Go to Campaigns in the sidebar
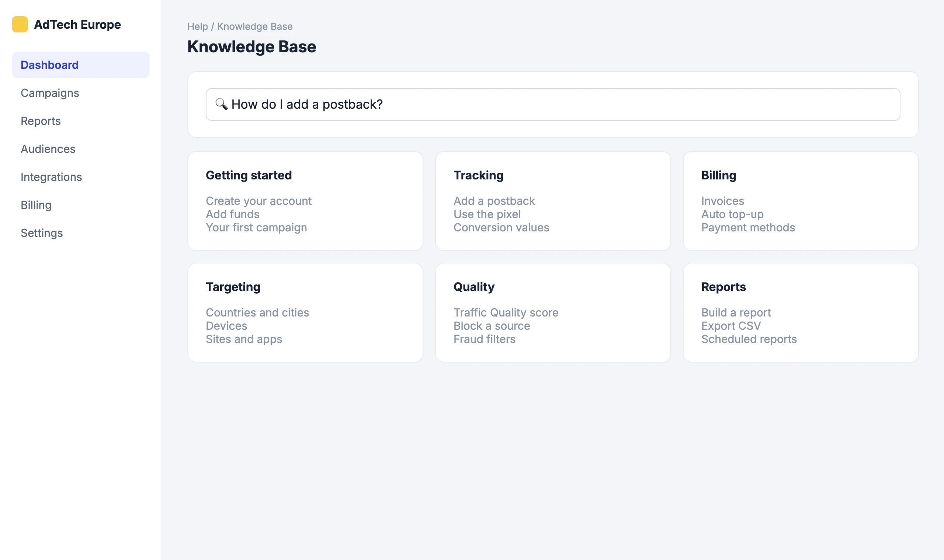The height and width of the screenshot is (560, 944). pos(80,93)
